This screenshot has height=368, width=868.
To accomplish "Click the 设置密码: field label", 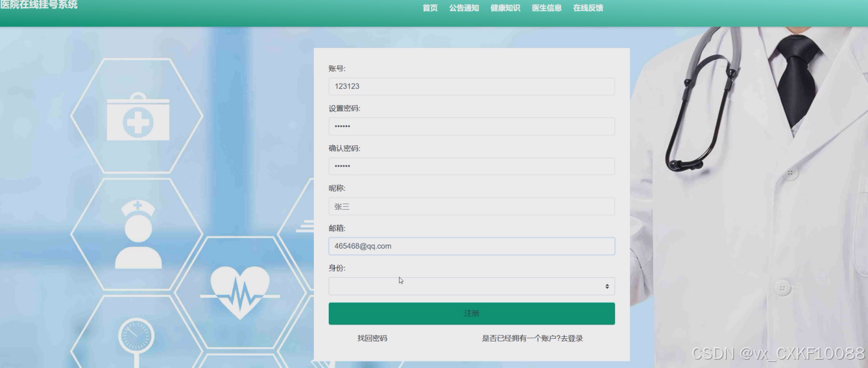I will coord(344,108).
